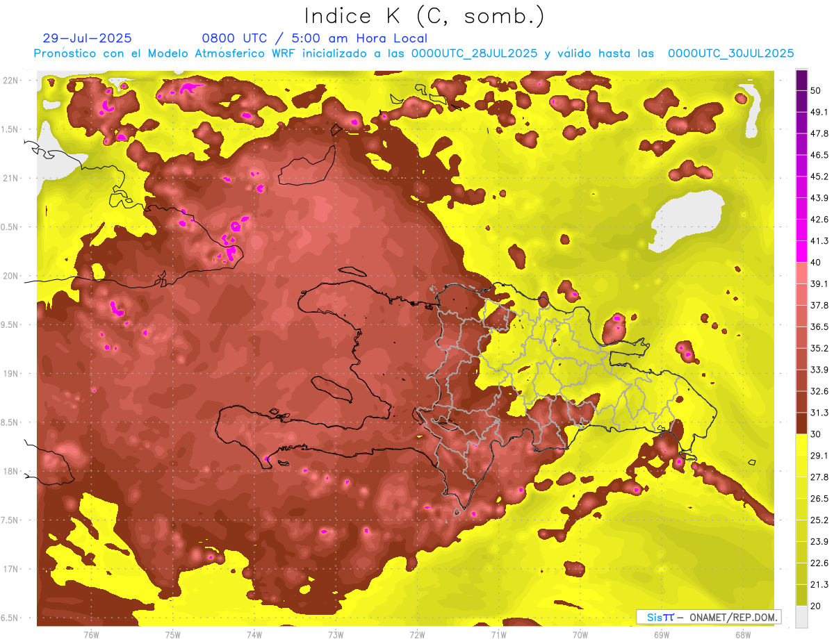
Task: Click the gray colorbar segment below 20
Action: (x=801, y=616)
